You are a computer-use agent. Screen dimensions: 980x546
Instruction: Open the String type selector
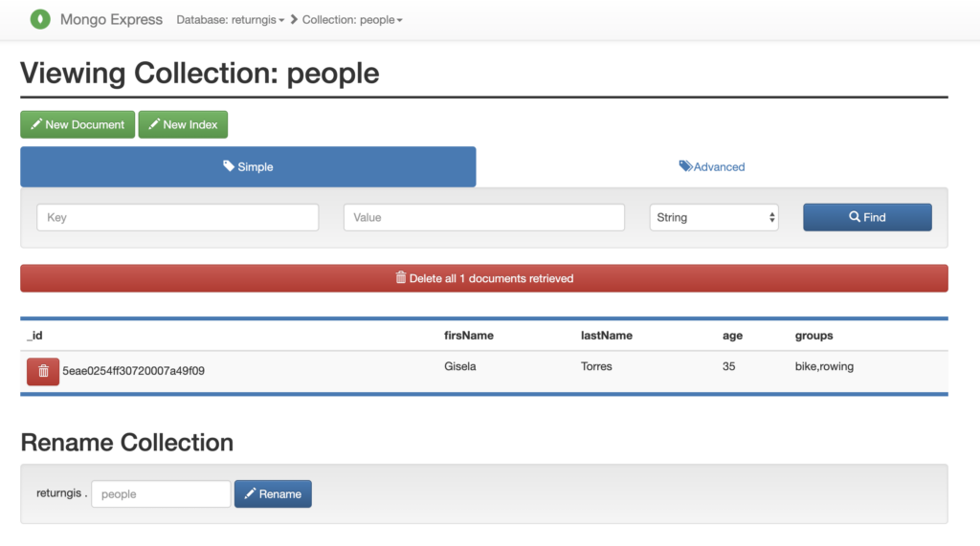[714, 217]
